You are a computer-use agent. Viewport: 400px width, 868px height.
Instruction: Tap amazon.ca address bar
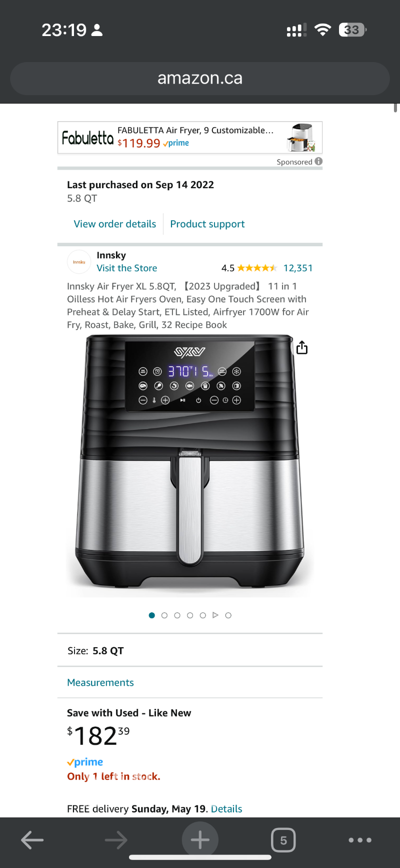tap(200, 78)
